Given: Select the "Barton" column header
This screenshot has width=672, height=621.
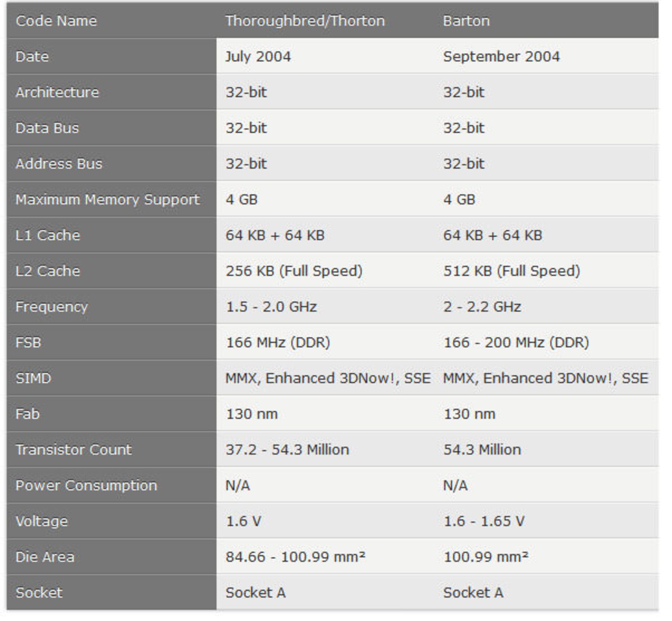Looking at the screenshot, I should [466, 21].
